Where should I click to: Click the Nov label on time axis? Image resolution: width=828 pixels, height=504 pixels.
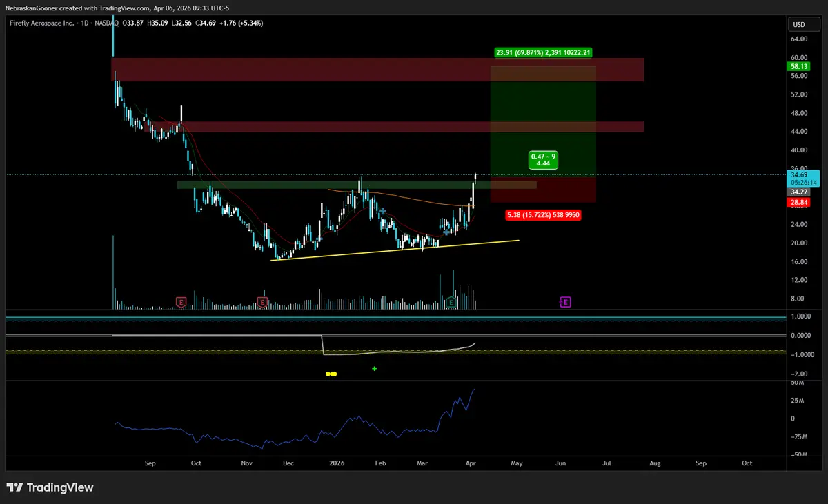pos(245,463)
